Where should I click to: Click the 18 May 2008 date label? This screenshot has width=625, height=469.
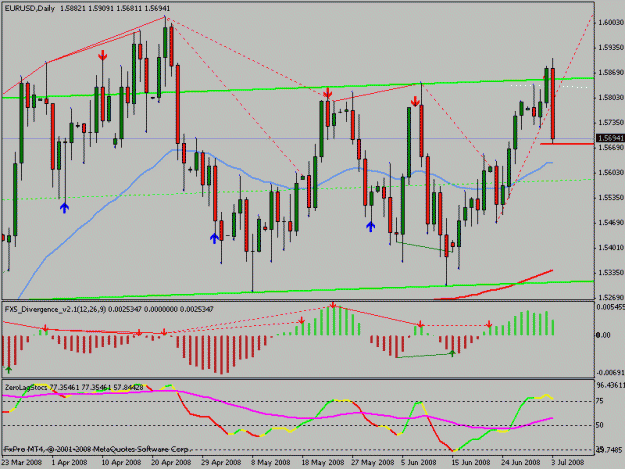[322, 463]
